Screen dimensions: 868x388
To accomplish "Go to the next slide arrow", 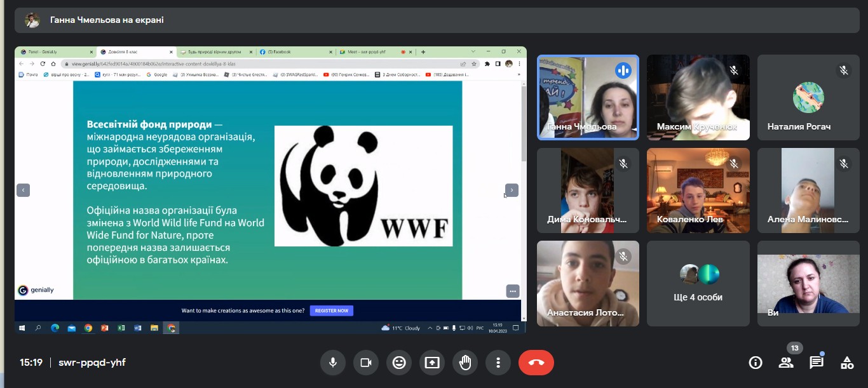I will (x=512, y=190).
